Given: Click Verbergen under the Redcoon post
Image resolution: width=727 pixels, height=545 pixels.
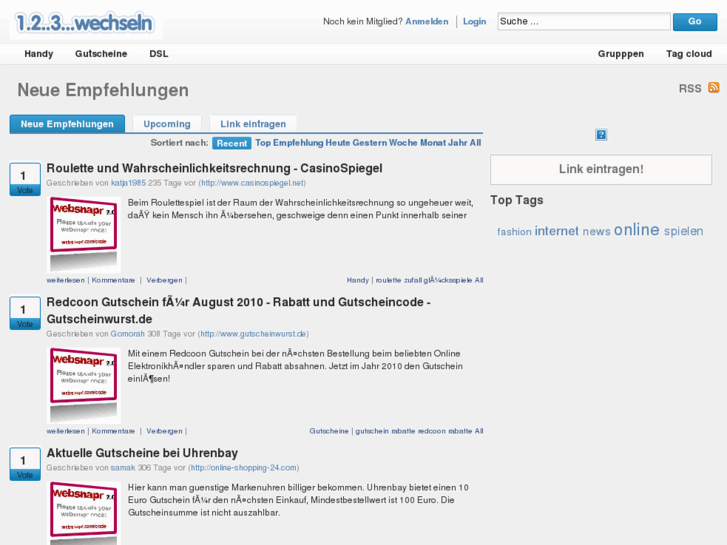Looking at the screenshot, I should [164, 431].
